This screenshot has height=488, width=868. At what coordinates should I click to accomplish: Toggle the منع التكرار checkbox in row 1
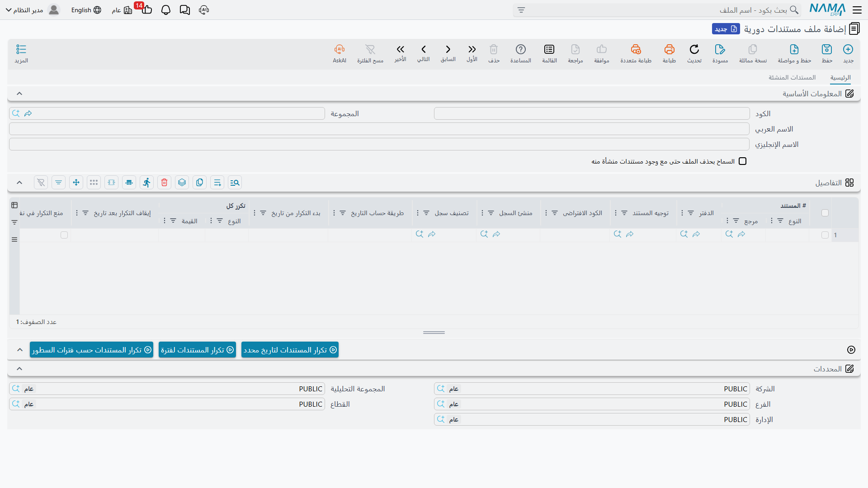tap(64, 235)
